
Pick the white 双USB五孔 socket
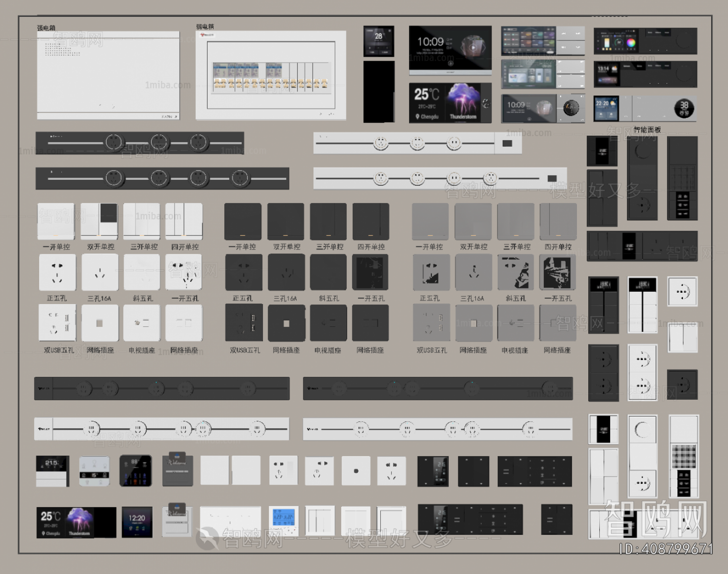click(x=57, y=323)
